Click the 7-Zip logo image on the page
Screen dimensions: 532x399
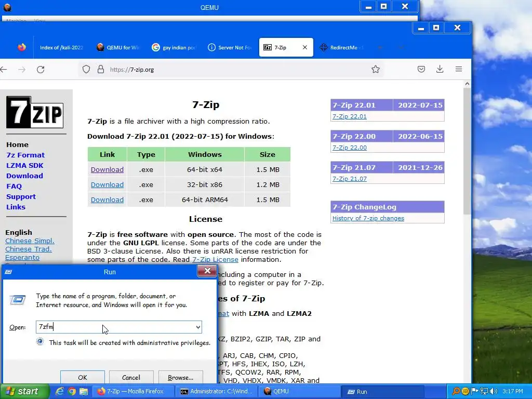click(35, 112)
